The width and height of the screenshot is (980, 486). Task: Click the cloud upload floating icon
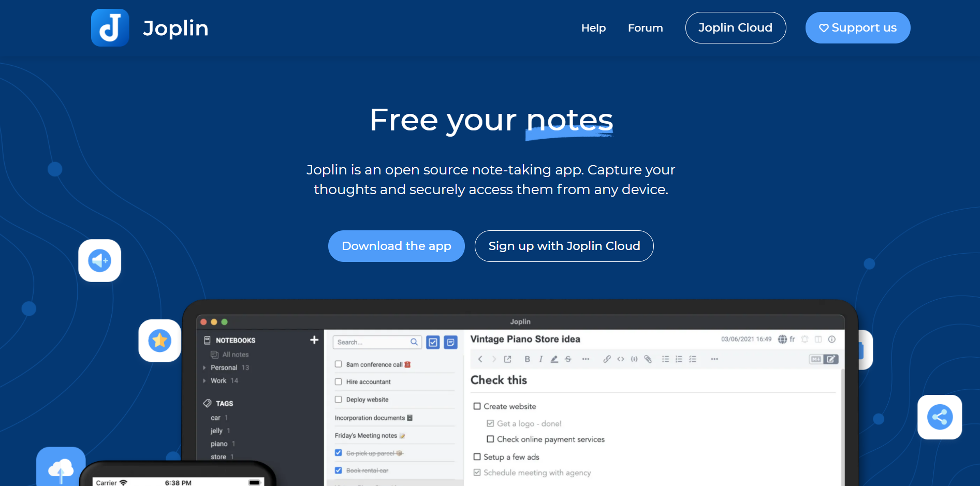point(61,468)
